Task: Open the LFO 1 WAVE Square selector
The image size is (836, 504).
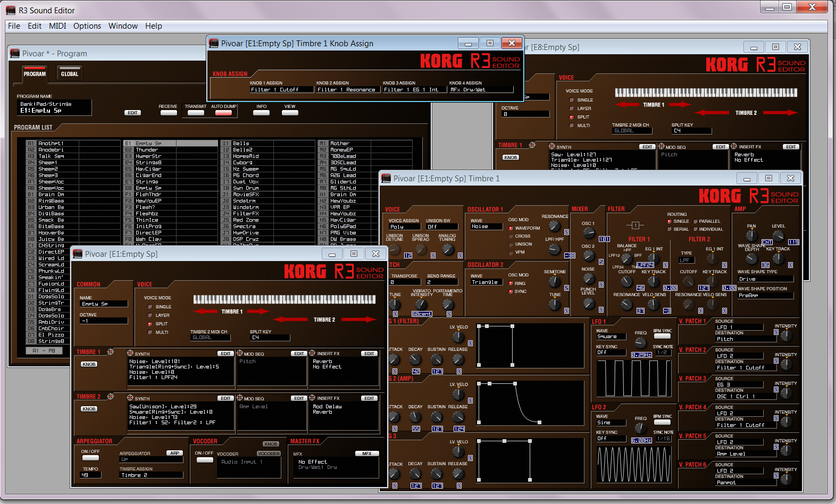Action: 611,337
